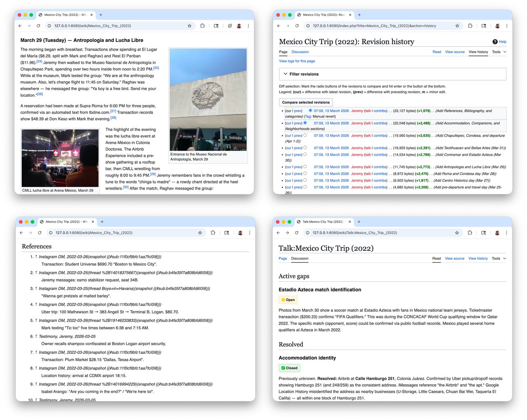Click the browser profile avatar in the Talk window
This screenshot has width=527, height=420.
(497, 232)
